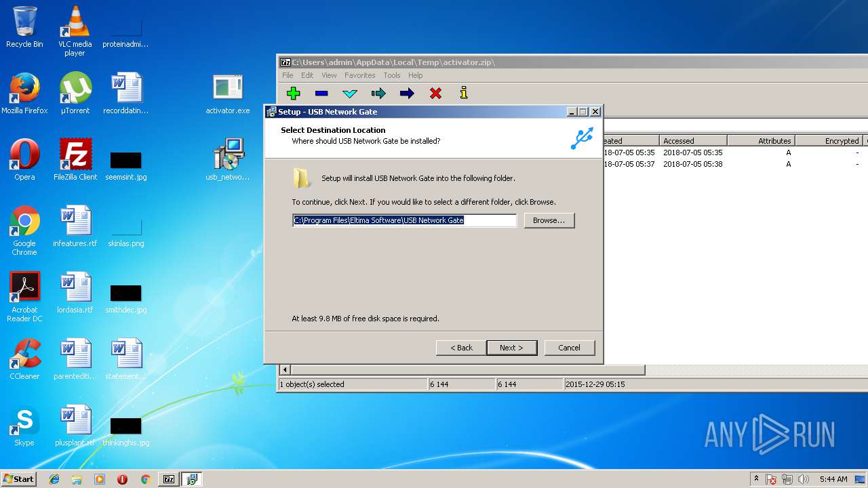Select the lordasia.rtf document icon
868x488 pixels.
coord(75,293)
